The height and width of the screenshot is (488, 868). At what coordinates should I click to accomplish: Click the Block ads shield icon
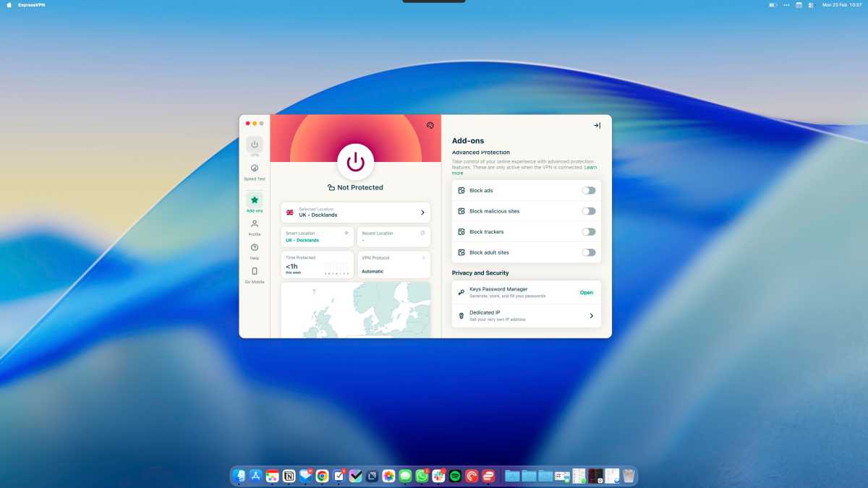tap(461, 190)
